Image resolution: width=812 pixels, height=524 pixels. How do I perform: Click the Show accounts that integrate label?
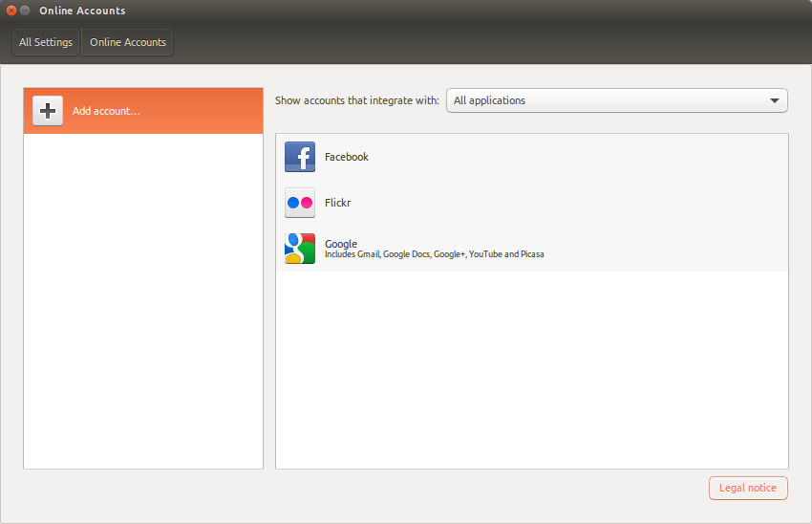pyautogui.click(x=357, y=100)
